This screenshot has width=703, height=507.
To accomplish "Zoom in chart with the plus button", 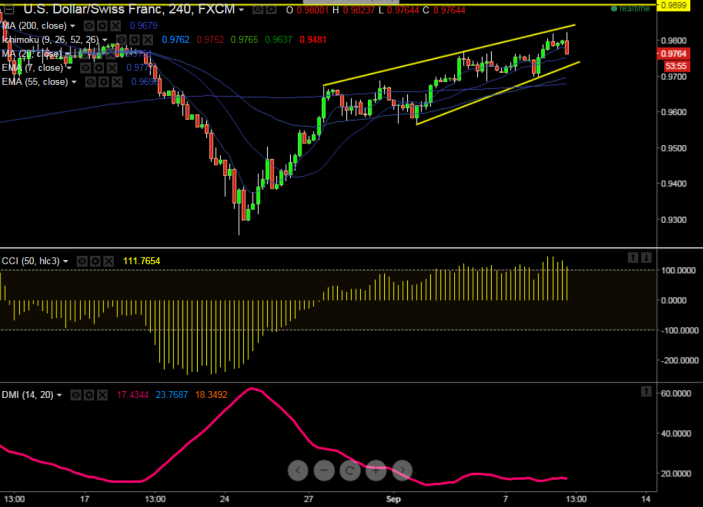I will coord(376,470).
